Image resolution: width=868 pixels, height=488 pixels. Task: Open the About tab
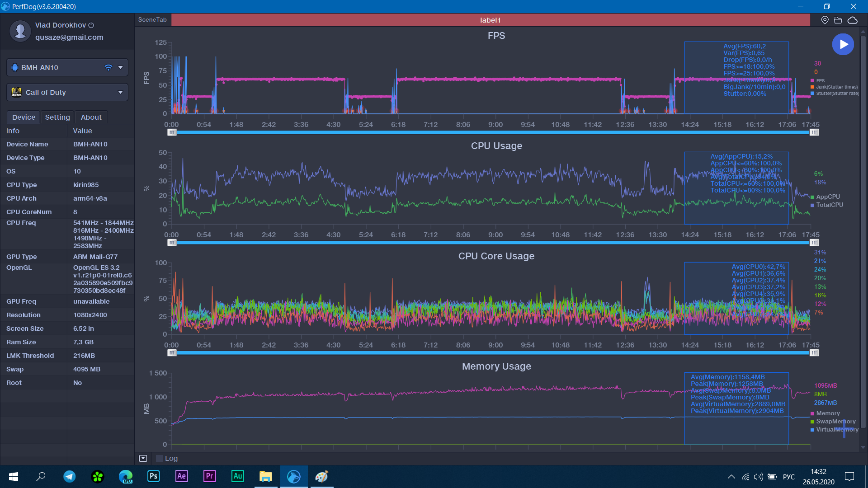[x=90, y=117]
